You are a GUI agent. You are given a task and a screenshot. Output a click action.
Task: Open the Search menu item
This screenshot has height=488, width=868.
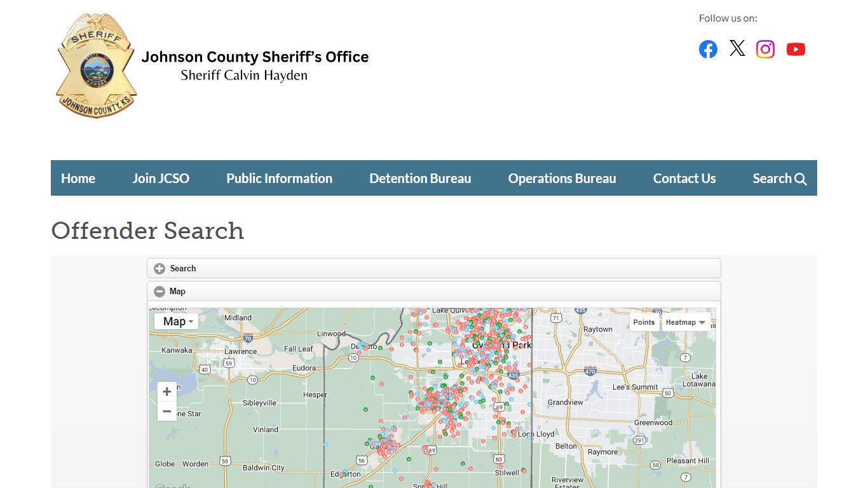(x=780, y=178)
